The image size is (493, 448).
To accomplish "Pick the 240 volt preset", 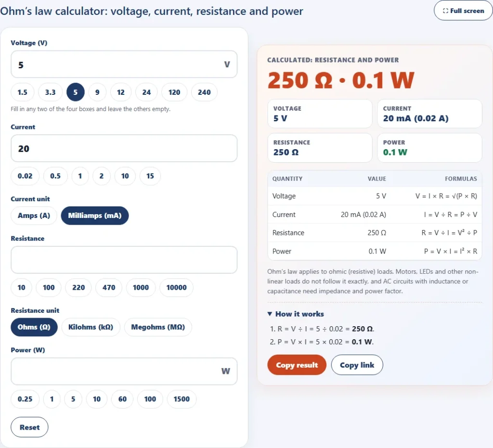I will coord(204,92).
